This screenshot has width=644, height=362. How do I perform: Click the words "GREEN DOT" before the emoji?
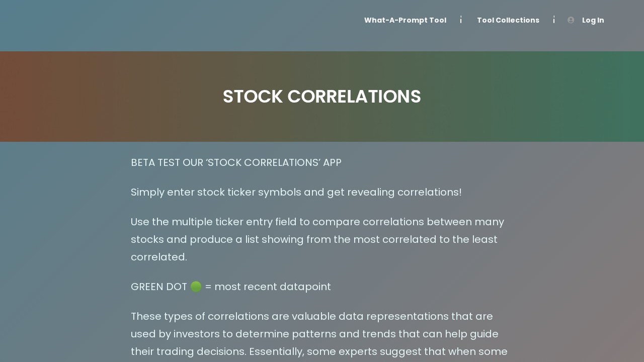point(159,287)
